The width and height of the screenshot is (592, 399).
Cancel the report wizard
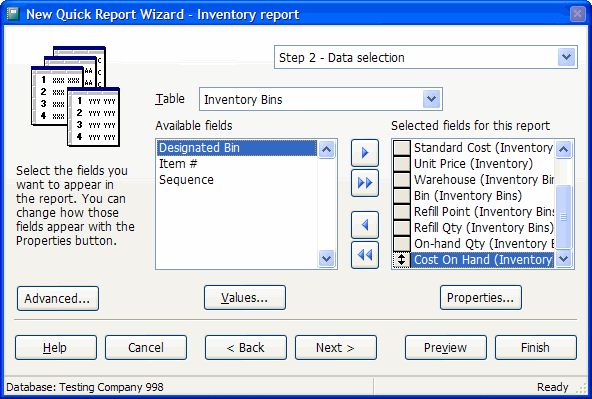click(146, 348)
